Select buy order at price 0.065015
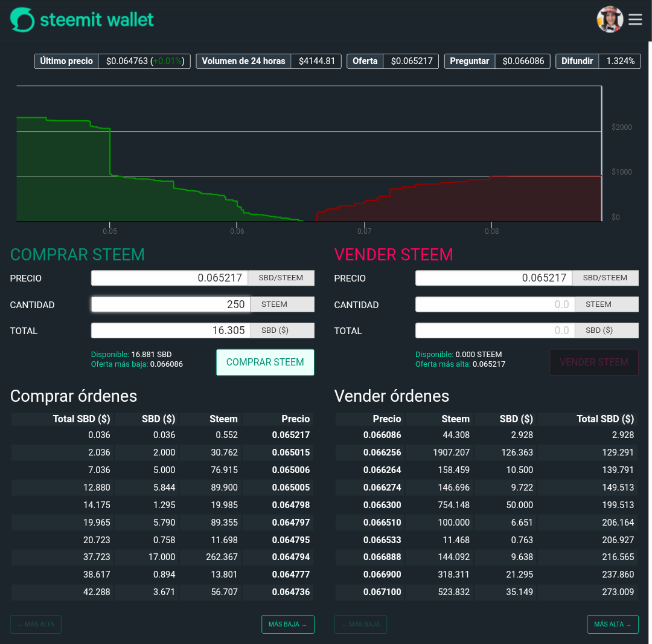The height and width of the screenshot is (644, 652). pos(162,452)
